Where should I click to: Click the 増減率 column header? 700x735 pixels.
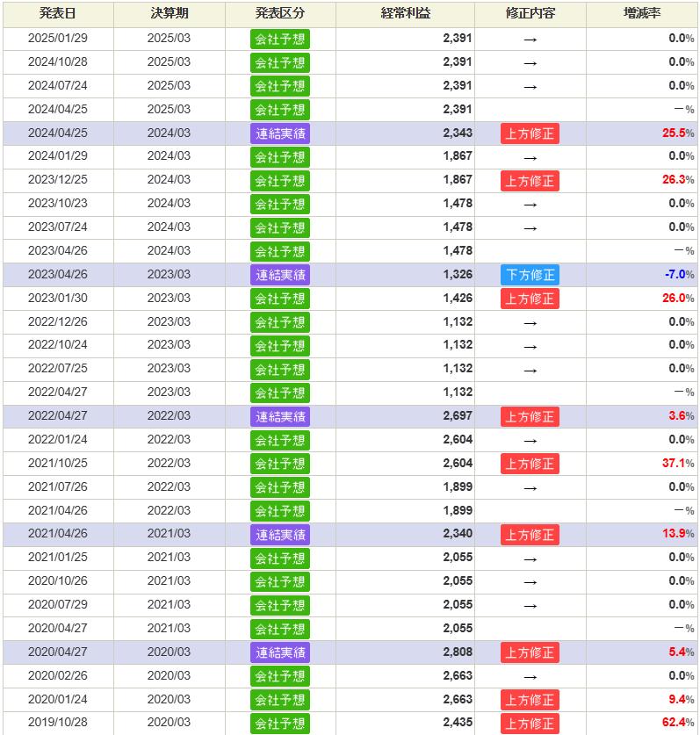(642, 14)
